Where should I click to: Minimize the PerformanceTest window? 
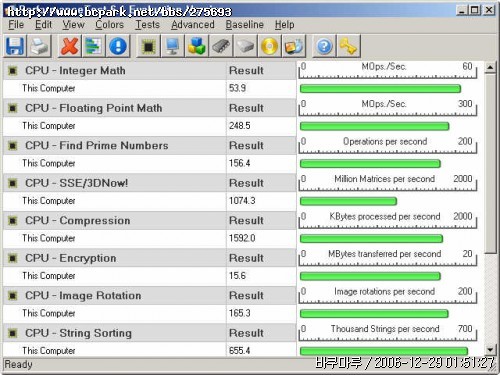coord(462,10)
